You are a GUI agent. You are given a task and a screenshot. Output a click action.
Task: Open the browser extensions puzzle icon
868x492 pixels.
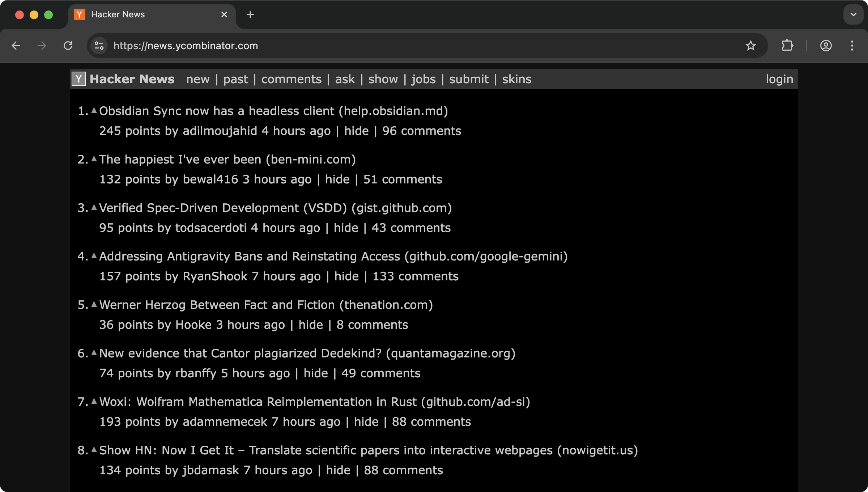(787, 46)
